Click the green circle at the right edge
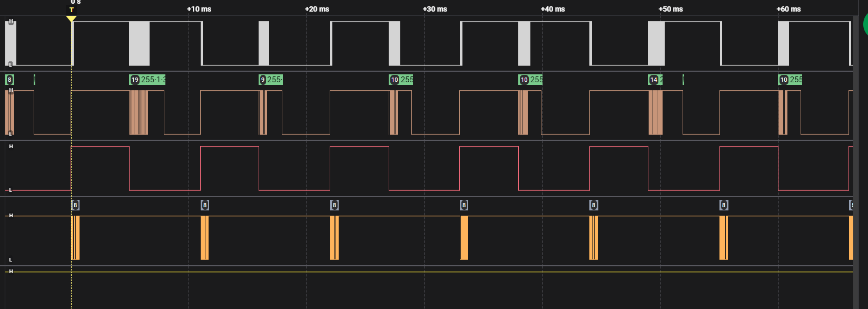Viewport: 868px width, 309px height. 865,24
